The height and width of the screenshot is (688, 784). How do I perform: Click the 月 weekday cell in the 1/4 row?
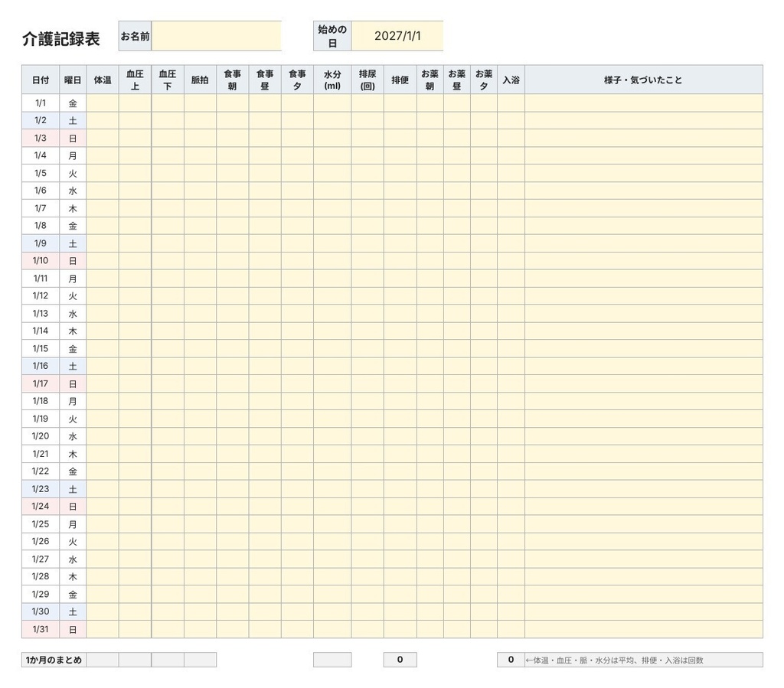point(73,155)
